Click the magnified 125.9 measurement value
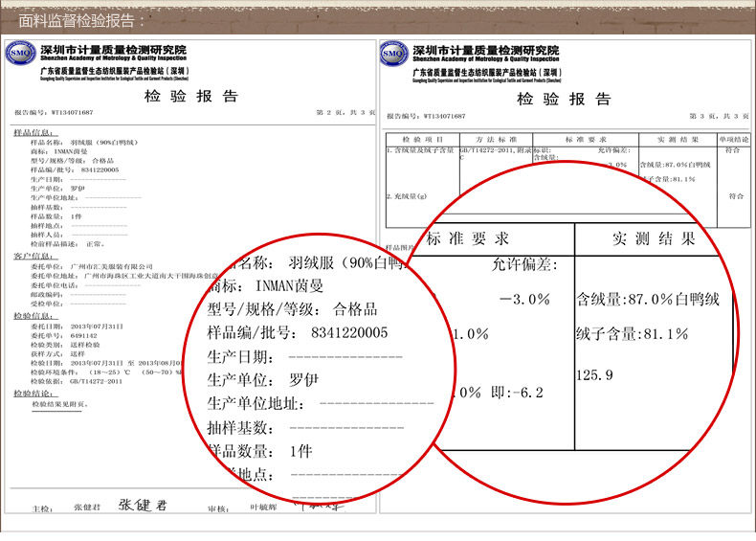Image resolution: width=756 pixels, height=541 pixels. tap(594, 373)
